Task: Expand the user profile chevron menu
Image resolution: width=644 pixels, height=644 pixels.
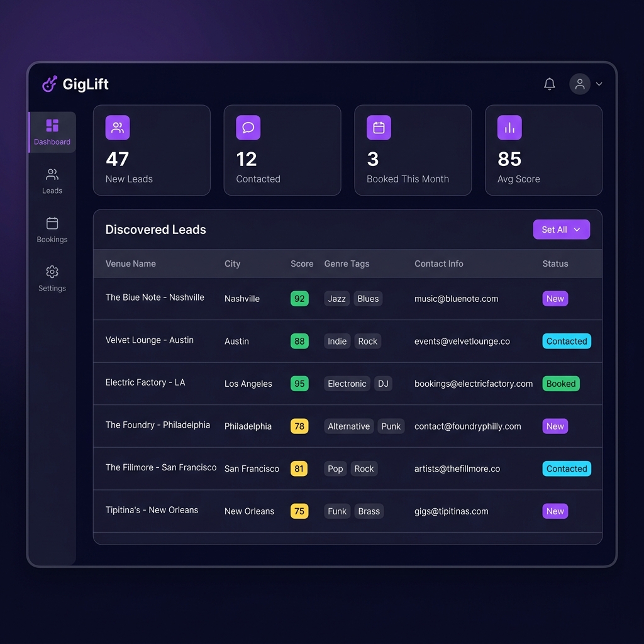Action: (x=599, y=84)
